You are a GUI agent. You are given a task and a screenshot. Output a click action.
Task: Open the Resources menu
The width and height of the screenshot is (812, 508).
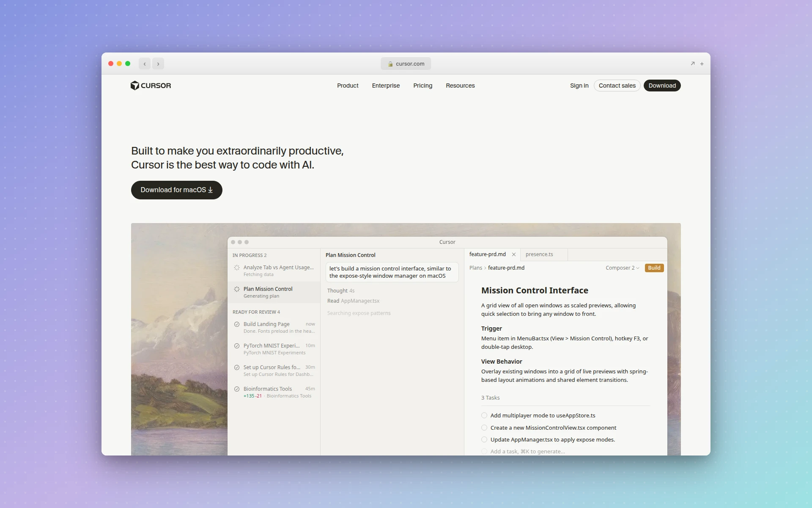click(x=460, y=86)
